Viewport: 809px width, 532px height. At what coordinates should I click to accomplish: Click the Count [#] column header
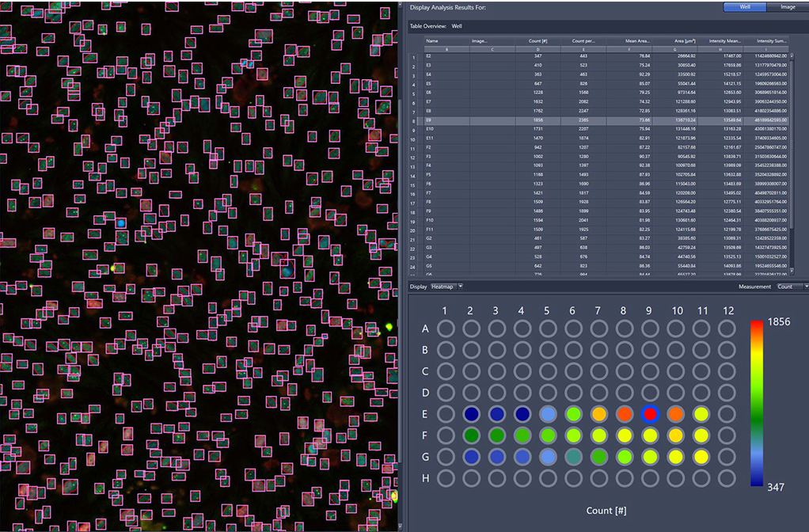coord(538,40)
